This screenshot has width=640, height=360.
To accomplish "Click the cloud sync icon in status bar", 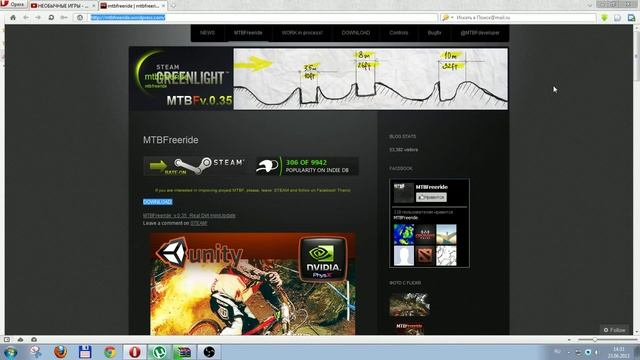I will pos(20,340).
